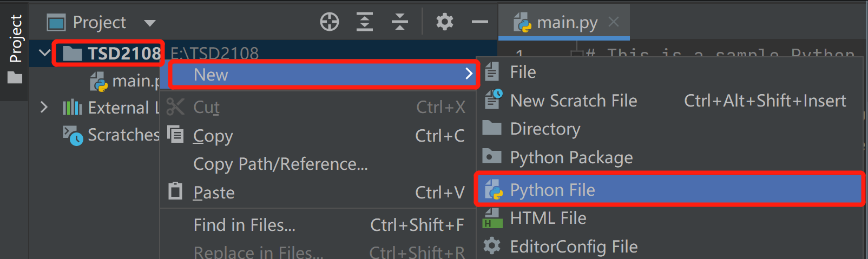Image resolution: width=868 pixels, height=259 pixels.
Task: Choose Copy Path/Reference menu item
Action: [280, 164]
